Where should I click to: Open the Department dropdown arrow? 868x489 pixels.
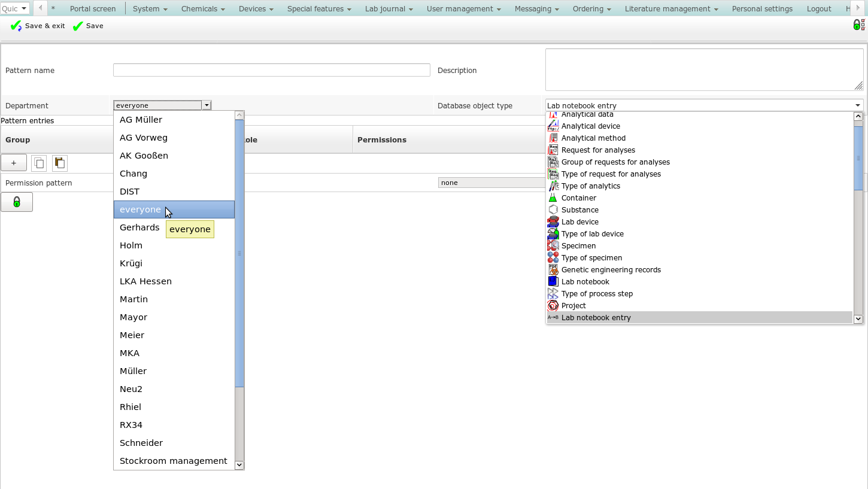pyautogui.click(x=207, y=105)
